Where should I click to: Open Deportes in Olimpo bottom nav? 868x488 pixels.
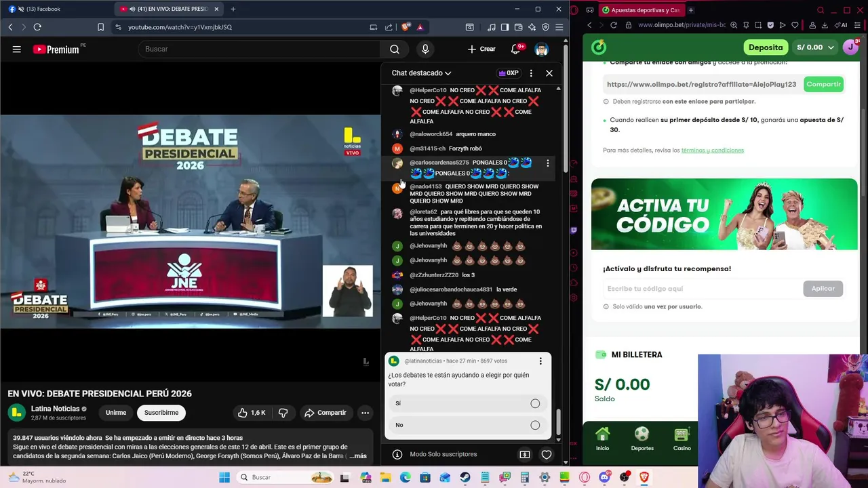coord(642,439)
